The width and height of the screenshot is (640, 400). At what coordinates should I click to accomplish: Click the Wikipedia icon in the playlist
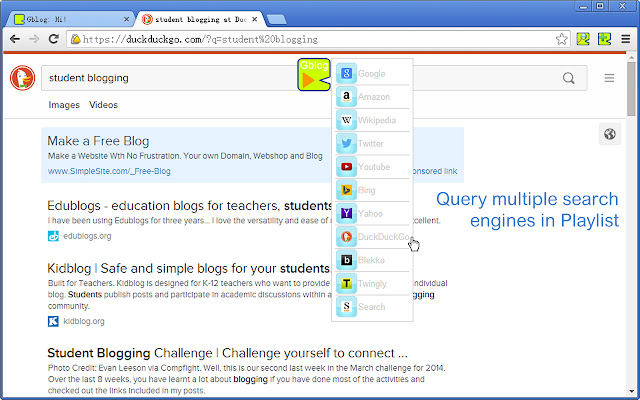pos(346,120)
